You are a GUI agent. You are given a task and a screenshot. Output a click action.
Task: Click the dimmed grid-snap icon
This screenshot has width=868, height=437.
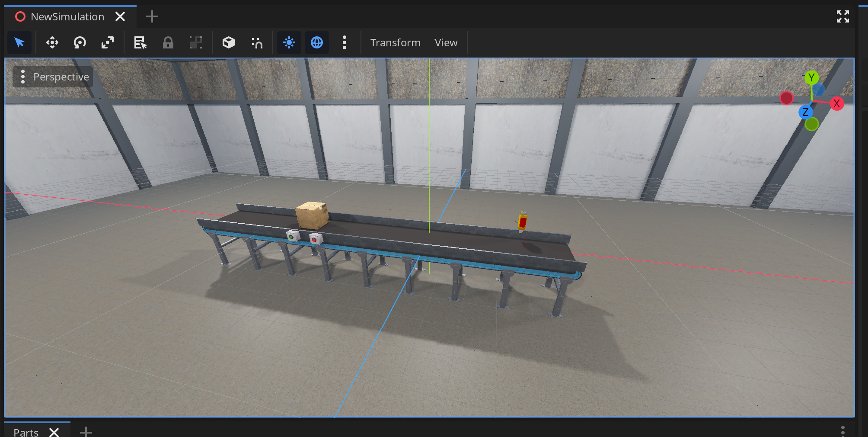pos(196,42)
